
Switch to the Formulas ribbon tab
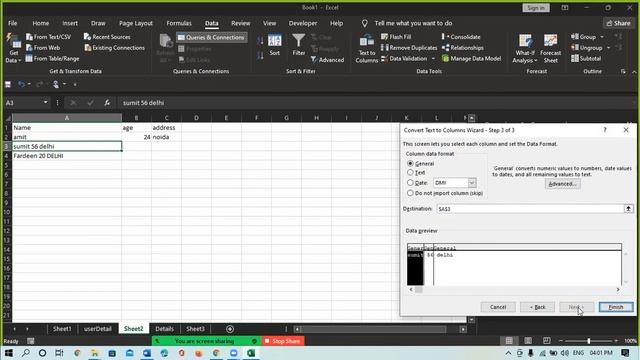tap(179, 23)
